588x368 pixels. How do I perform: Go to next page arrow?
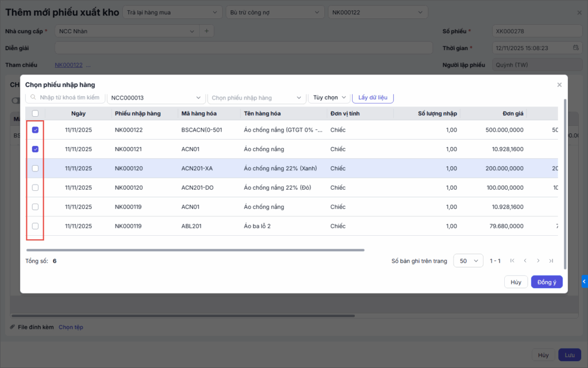click(538, 261)
